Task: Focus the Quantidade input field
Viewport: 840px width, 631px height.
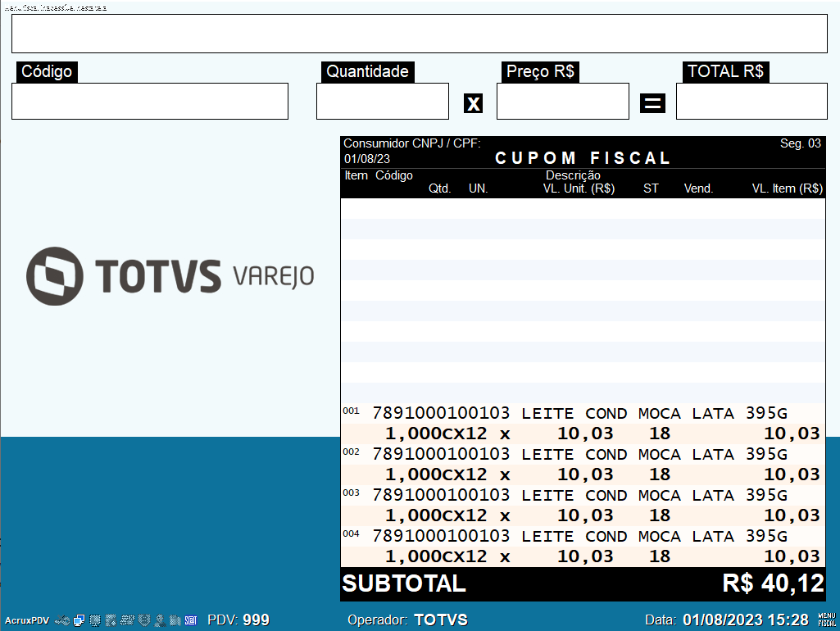Action: 383,102
